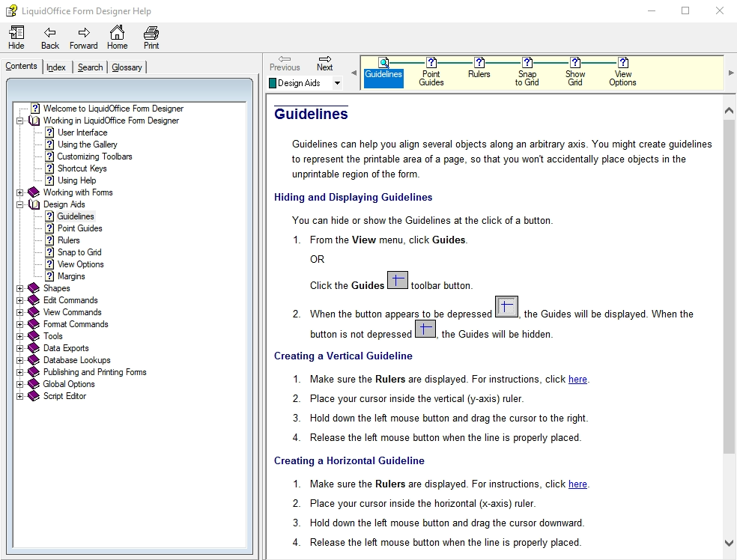This screenshot has width=737, height=560.
Task: Open 'here' link under Vertical Guideline
Action: (x=577, y=379)
